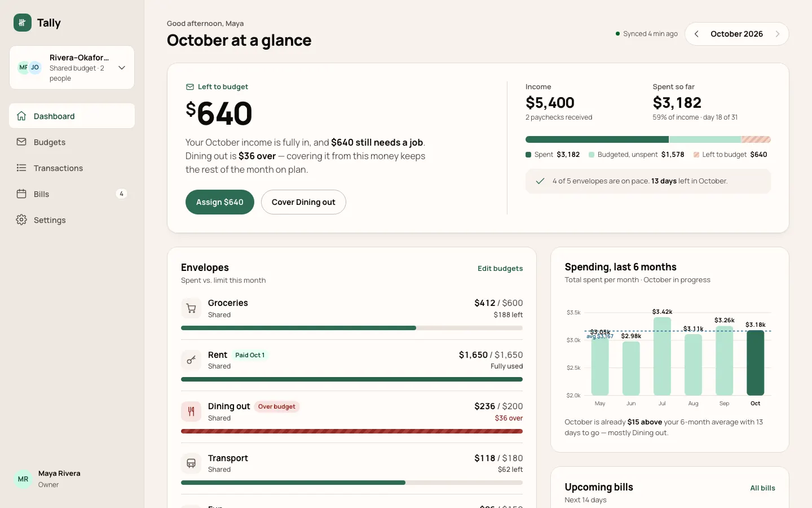Expand the Rivera-Okafor shared budget switcher
This screenshot has width=812, height=508.
point(72,68)
